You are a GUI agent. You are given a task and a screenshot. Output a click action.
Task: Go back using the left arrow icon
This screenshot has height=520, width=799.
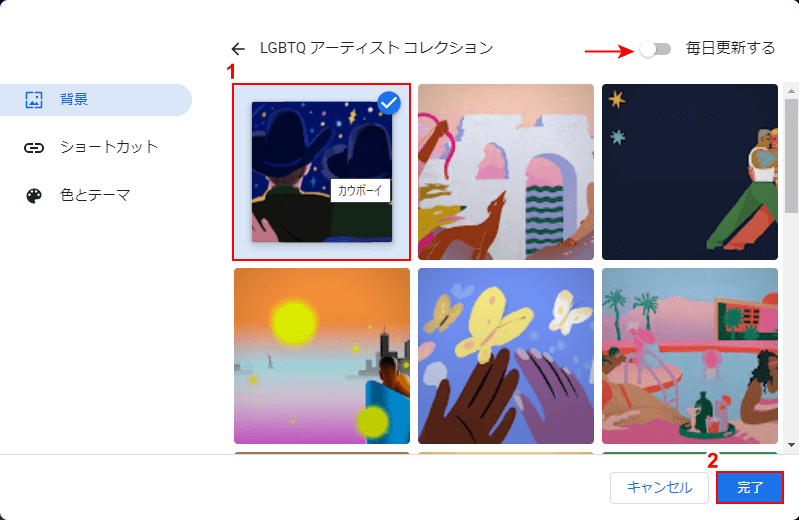click(238, 49)
